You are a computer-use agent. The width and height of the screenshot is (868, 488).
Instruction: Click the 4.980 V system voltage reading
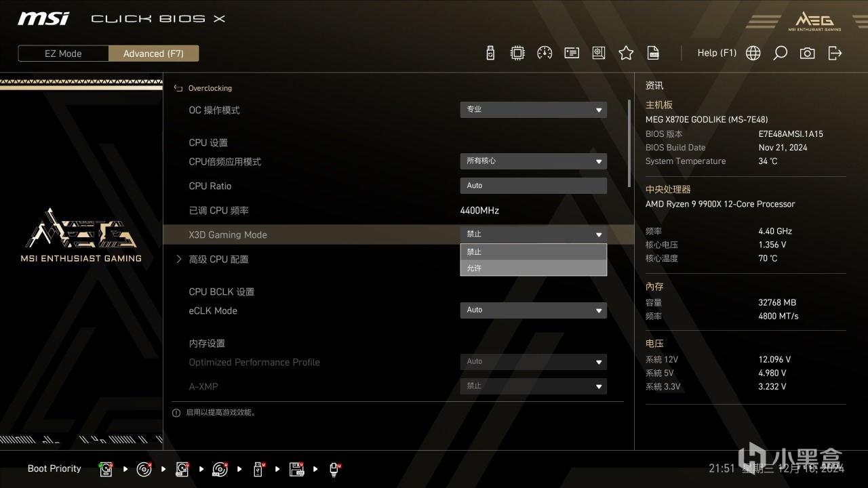coord(772,373)
